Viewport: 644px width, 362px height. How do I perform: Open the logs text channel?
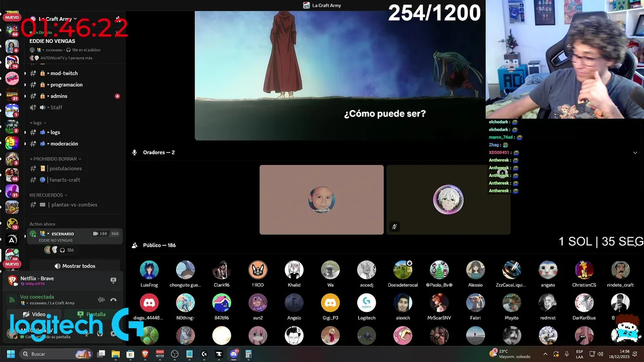coord(73,132)
